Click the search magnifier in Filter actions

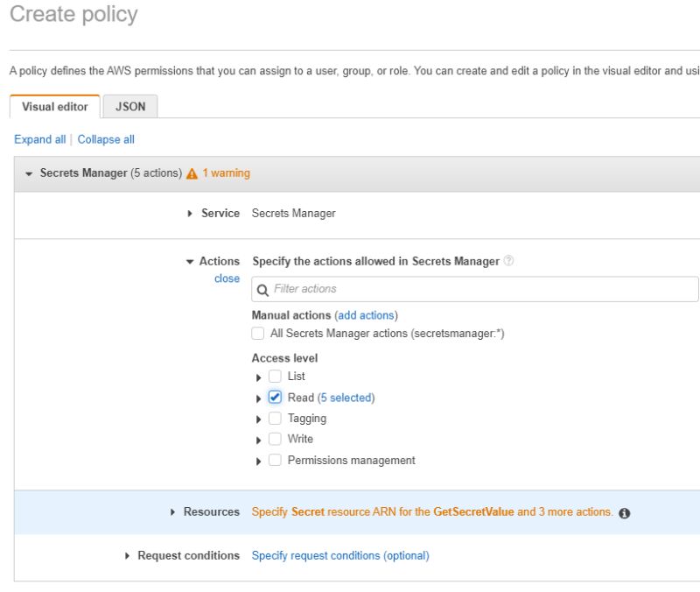(x=262, y=290)
